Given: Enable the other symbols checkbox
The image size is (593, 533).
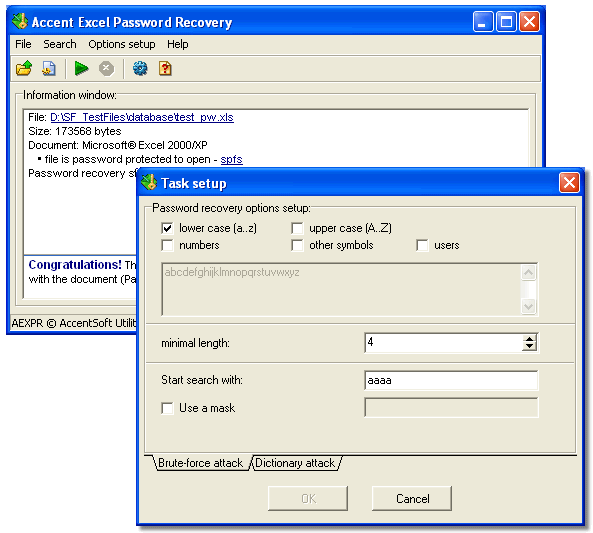Looking at the screenshot, I should coord(297,245).
